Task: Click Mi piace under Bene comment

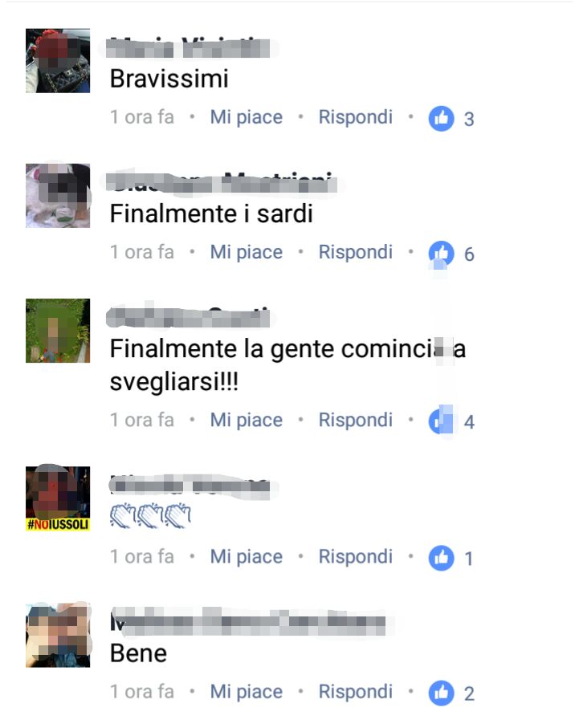Action: [247, 692]
